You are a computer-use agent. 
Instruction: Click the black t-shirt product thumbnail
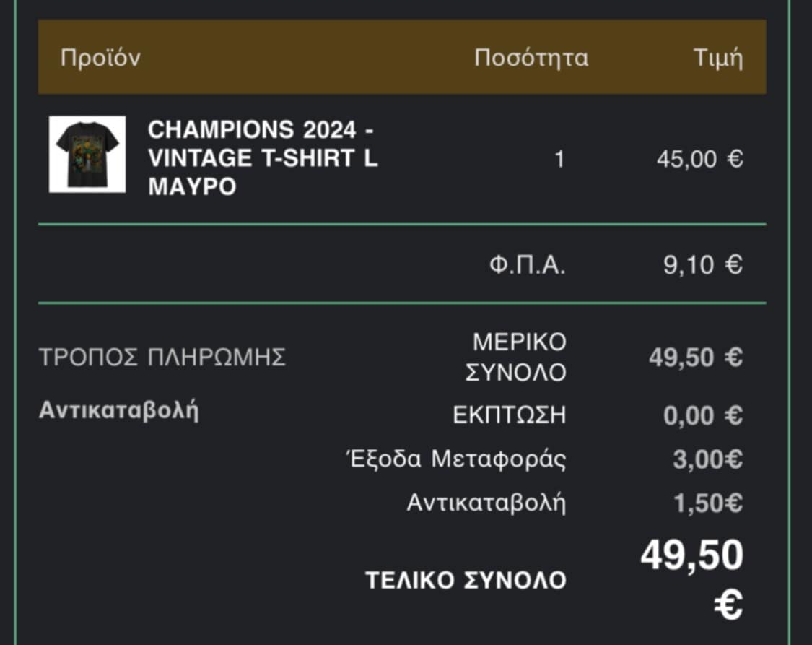[87, 155]
